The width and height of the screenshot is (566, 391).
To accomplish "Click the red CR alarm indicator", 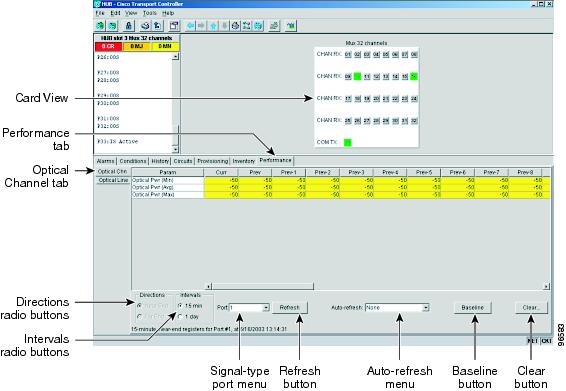I will (x=108, y=46).
